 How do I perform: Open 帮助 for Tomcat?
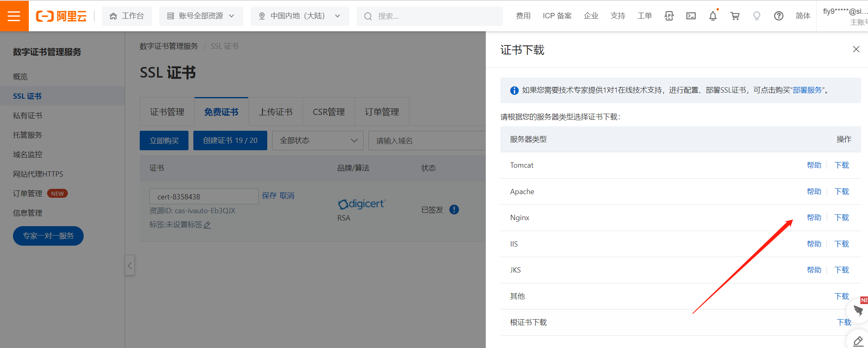click(x=814, y=165)
